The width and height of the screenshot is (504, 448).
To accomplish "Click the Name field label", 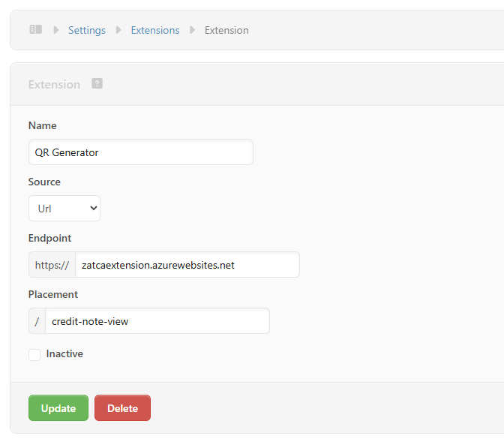I will click(x=43, y=125).
